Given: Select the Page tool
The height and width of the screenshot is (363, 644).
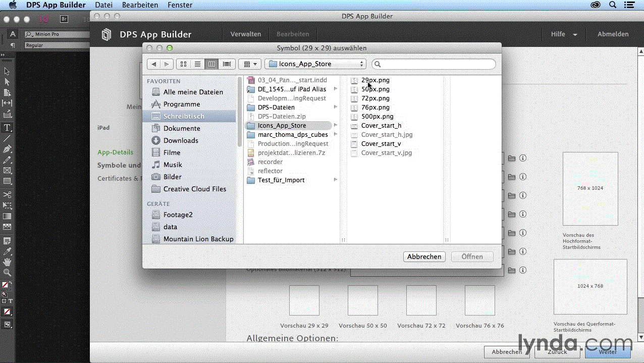Looking at the screenshot, I should [7, 92].
